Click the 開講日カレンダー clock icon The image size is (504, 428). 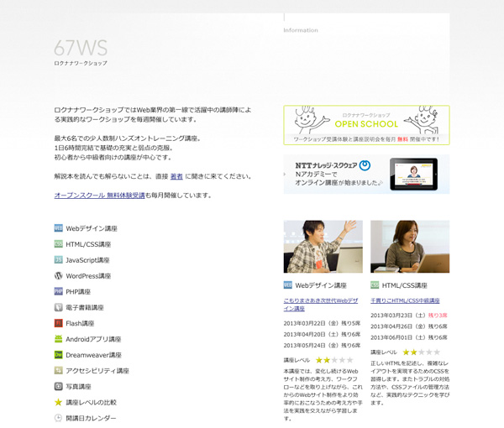coord(59,418)
